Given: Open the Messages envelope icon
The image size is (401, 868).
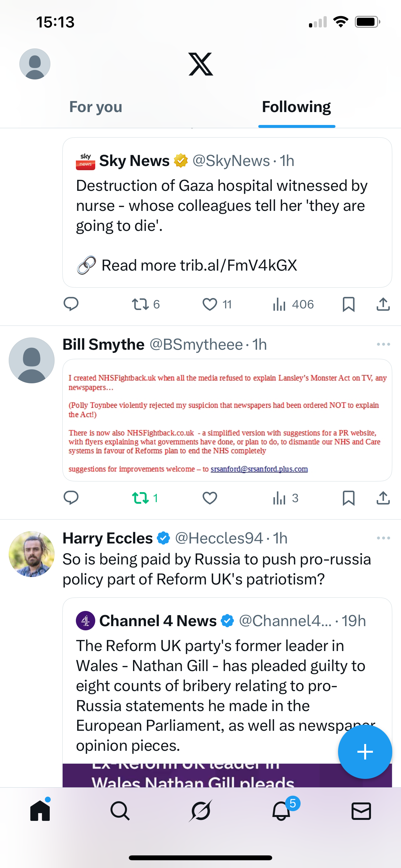Looking at the screenshot, I should [361, 811].
